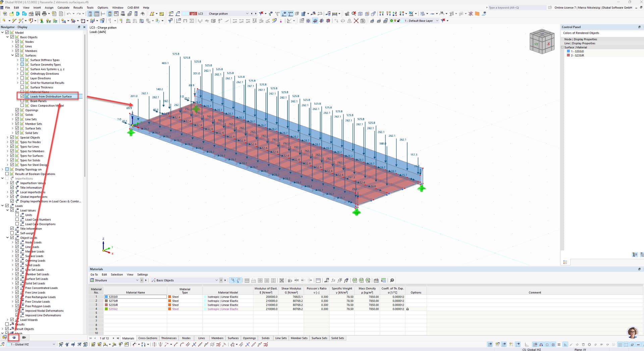Click the red X delete icon in second toolbar
Screen dimensions: 644x351
pyautogui.click(x=356, y=21)
